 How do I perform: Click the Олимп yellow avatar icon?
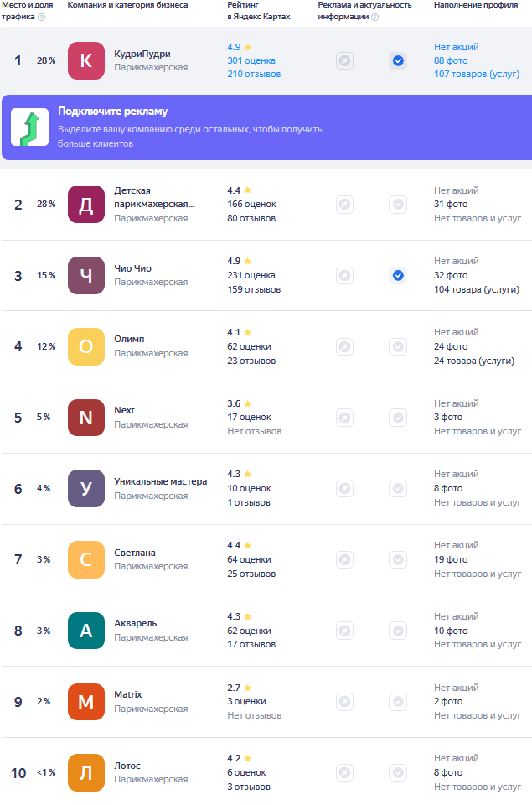[x=86, y=346]
